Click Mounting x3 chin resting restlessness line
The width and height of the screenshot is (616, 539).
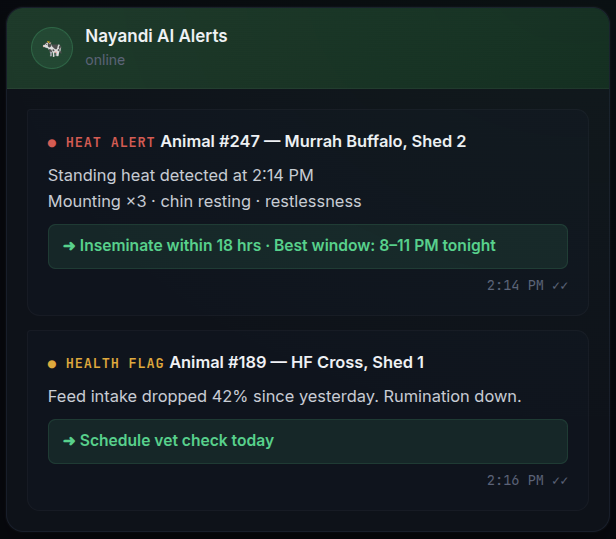(204, 202)
